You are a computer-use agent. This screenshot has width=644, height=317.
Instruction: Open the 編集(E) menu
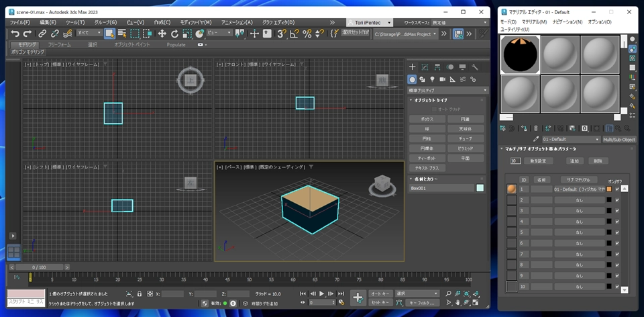(x=48, y=22)
